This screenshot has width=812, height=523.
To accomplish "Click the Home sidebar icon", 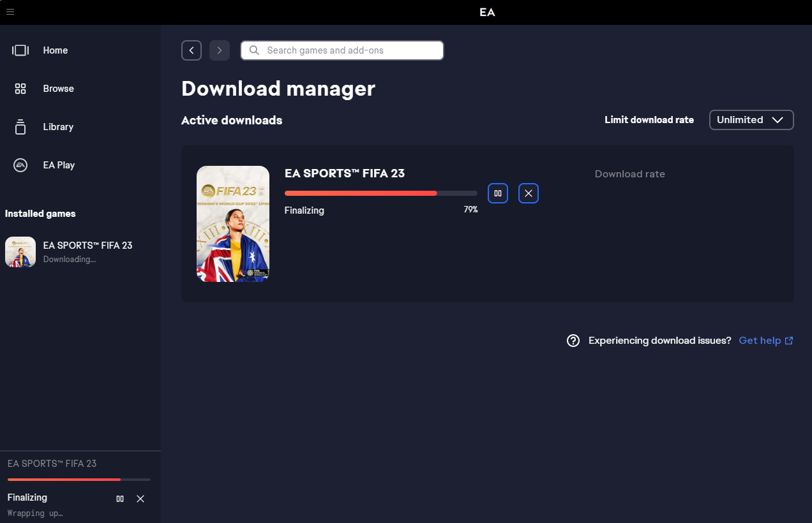I will (x=20, y=50).
